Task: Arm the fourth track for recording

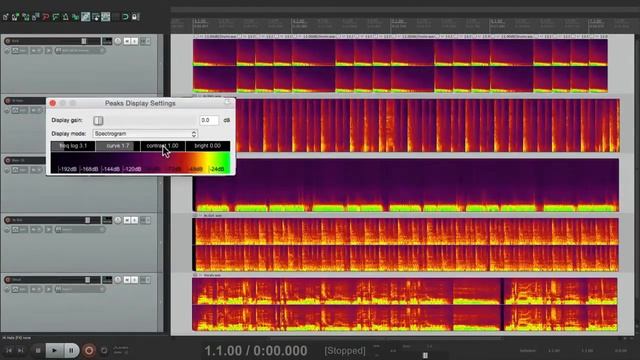Action: click(7, 220)
